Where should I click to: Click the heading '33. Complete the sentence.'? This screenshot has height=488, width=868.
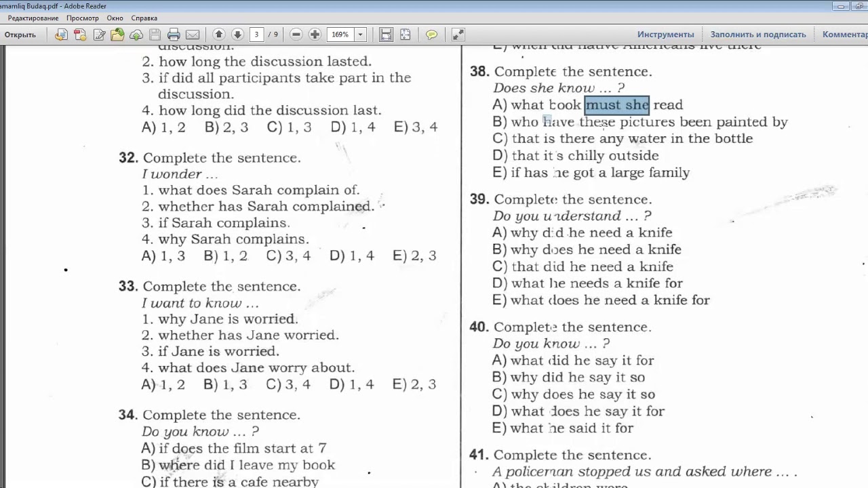tap(210, 287)
